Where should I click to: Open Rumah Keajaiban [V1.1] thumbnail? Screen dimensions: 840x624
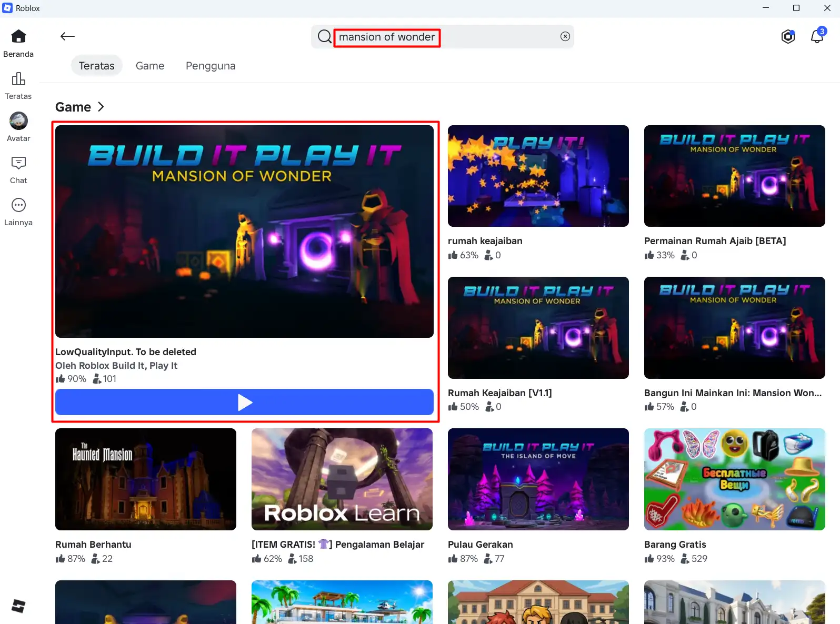click(538, 328)
